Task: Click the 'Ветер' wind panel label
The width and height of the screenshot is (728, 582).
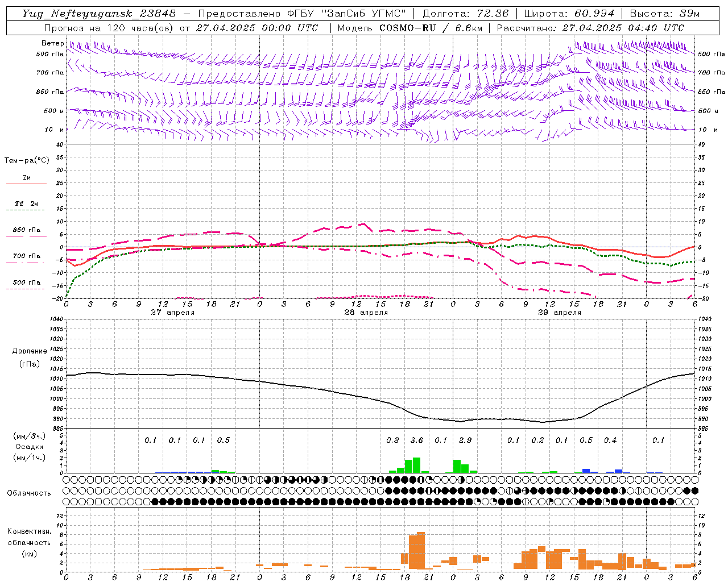Action: [52, 43]
